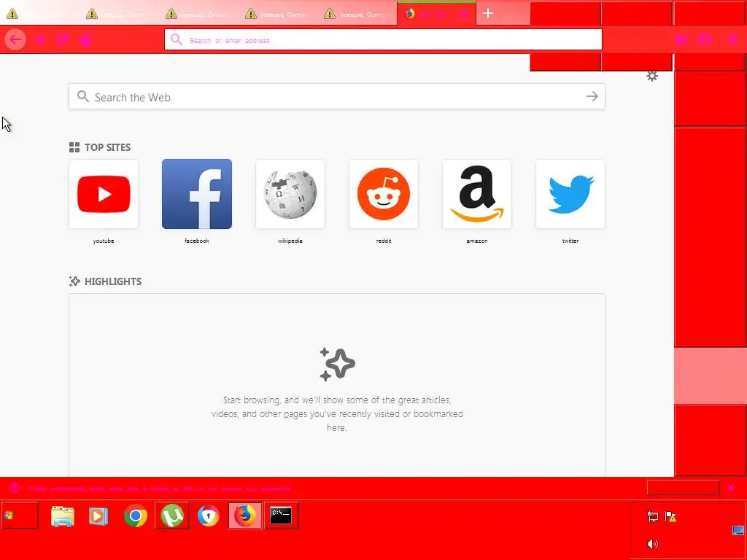The width and height of the screenshot is (747, 560).
Task: Open the Facebook top site tile
Action: 197,194
